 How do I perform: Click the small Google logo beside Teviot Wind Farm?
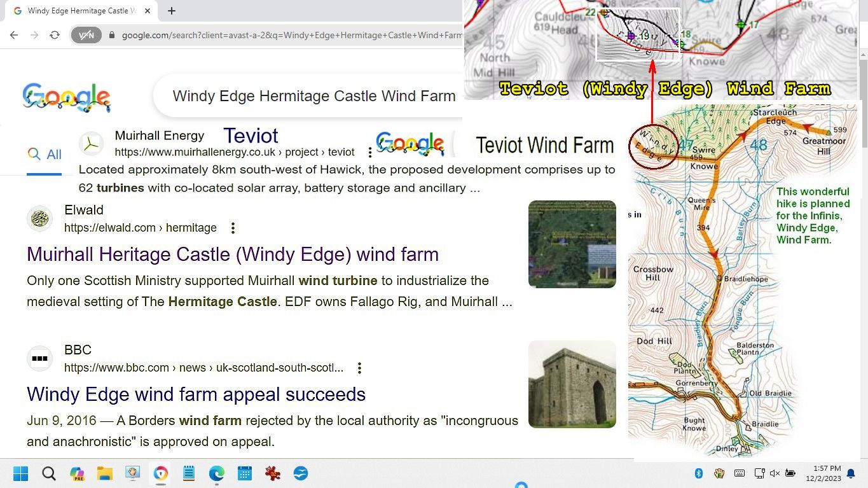click(x=410, y=144)
